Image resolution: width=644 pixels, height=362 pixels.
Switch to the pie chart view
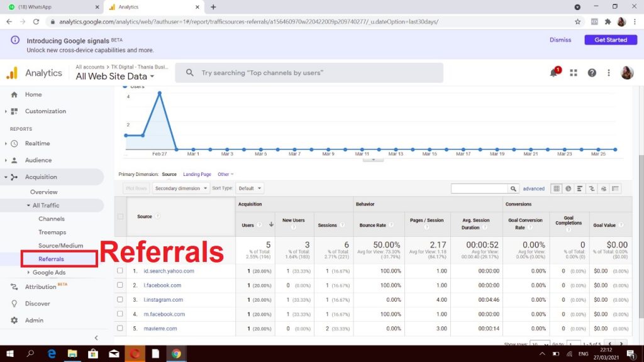[568, 189]
